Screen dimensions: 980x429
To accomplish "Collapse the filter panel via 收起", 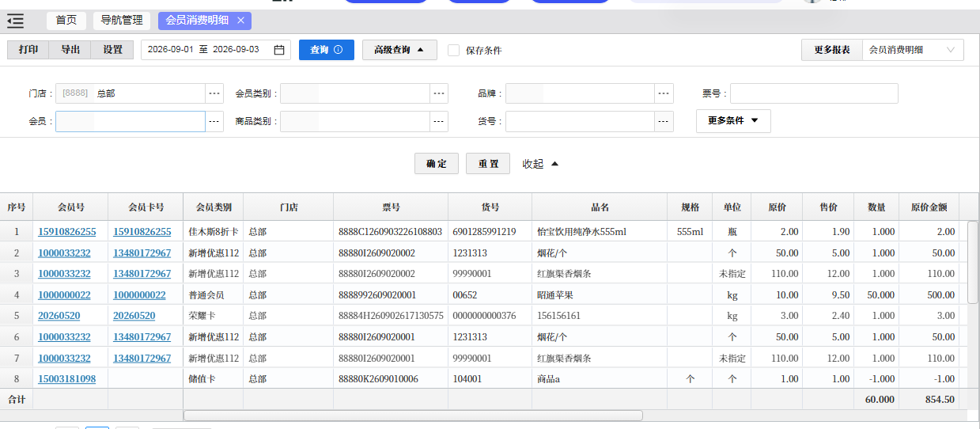I will pos(541,164).
